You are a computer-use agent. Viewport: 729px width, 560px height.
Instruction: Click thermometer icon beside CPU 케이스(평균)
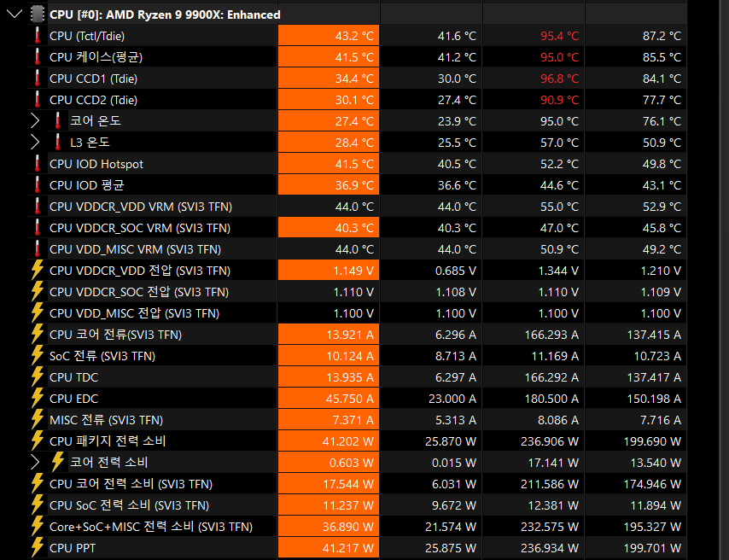coord(38,57)
